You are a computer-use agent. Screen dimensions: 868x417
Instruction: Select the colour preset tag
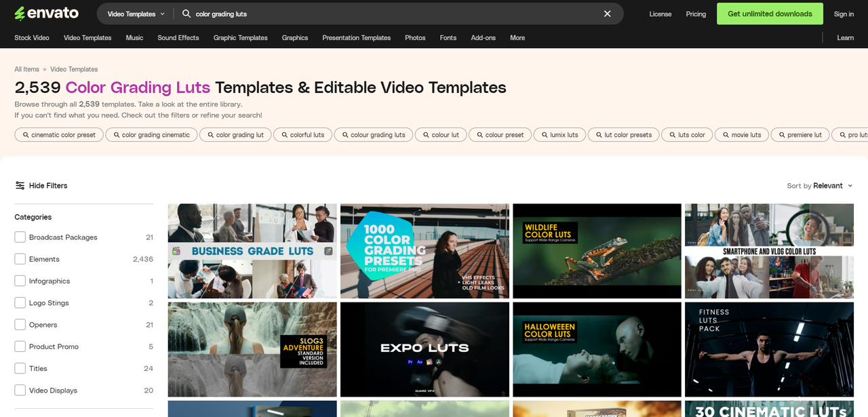500,135
